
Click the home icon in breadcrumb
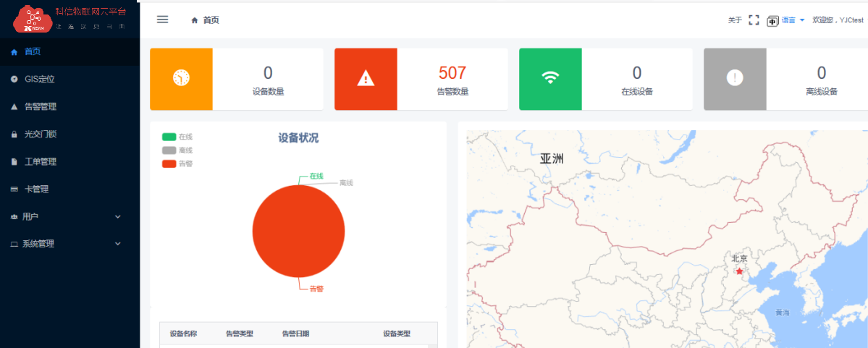click(x=195, y=20)
